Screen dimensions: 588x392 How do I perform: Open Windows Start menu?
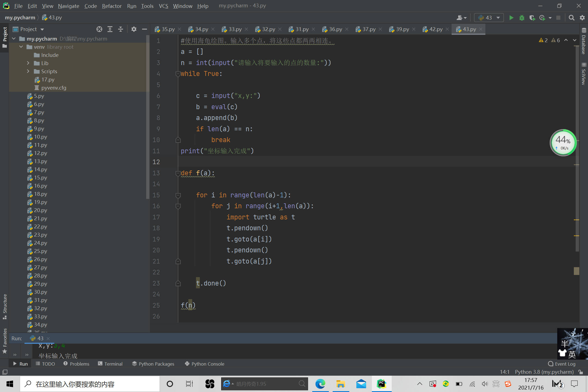click(10, 384)
